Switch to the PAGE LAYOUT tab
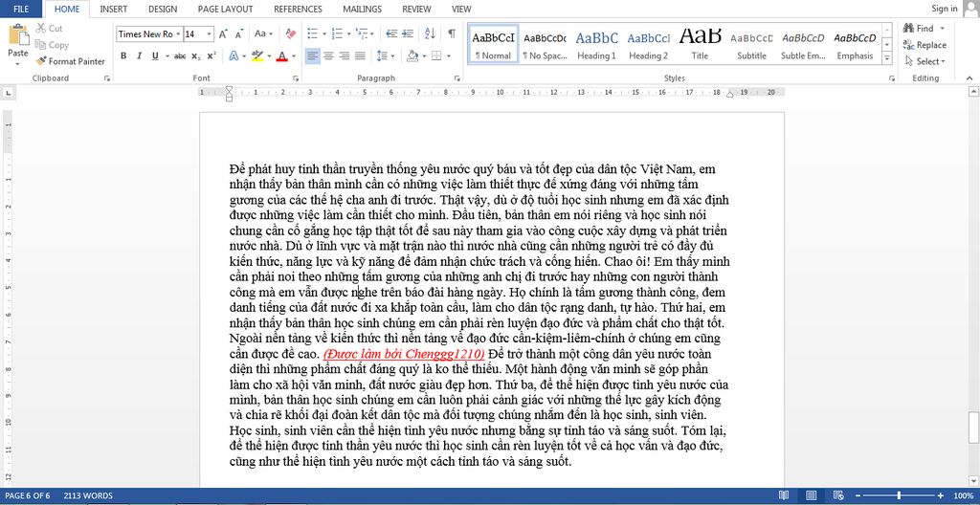The height and width of the screenshot is (505, 980). 225,9
